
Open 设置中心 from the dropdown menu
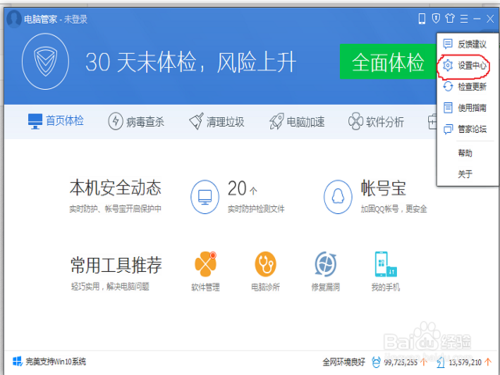pyautogui.click(x=465, y=66)
